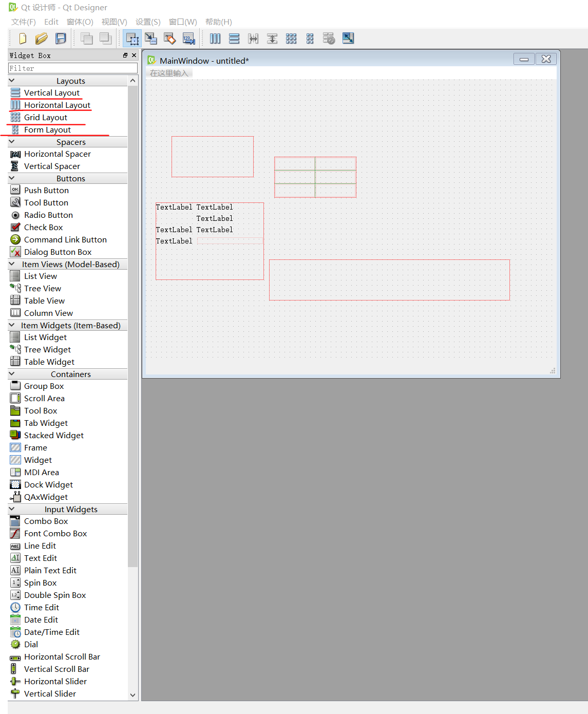The image size is (588, 714).
Task: Switch to Edit Signals/Slots mode icon
Action: tap(151, 39)
